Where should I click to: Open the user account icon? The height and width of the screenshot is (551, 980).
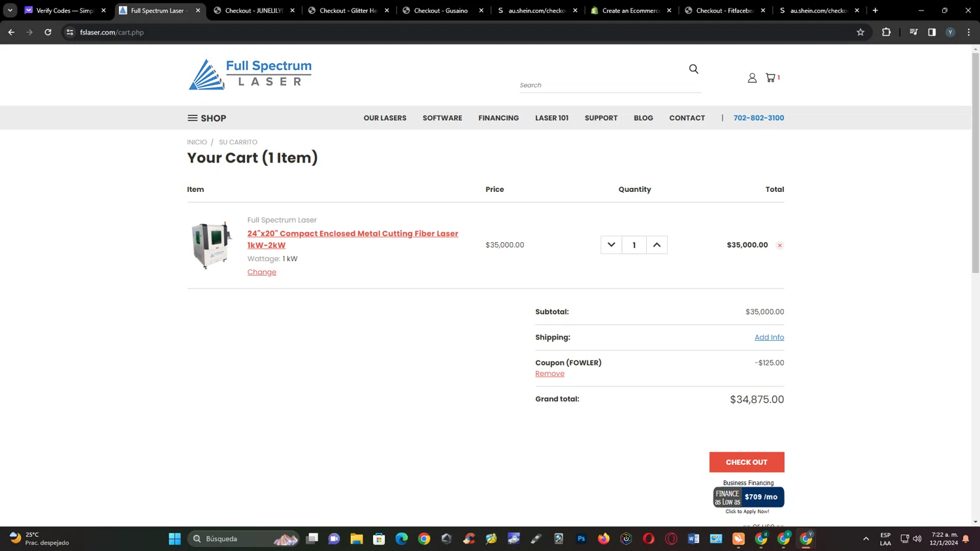click(752, 78)
